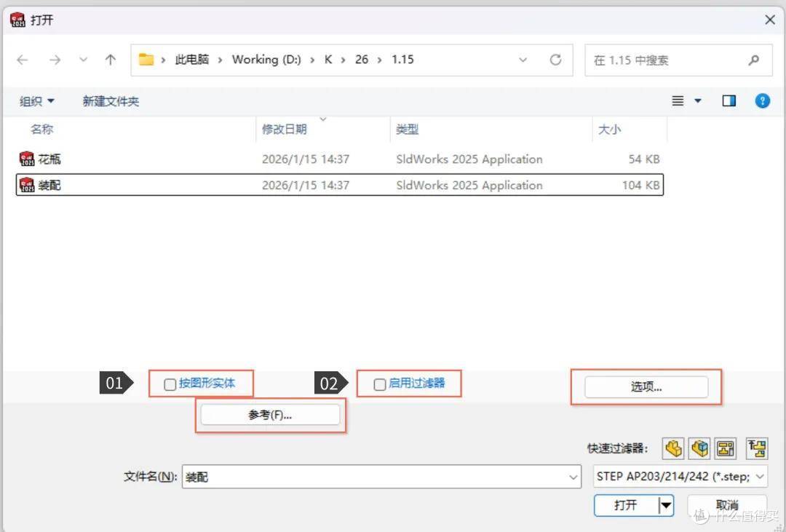The width and height of the screenshot is (786, 532).
Task: Click the 54 KB size cell
Action: [x=644, y=159]
